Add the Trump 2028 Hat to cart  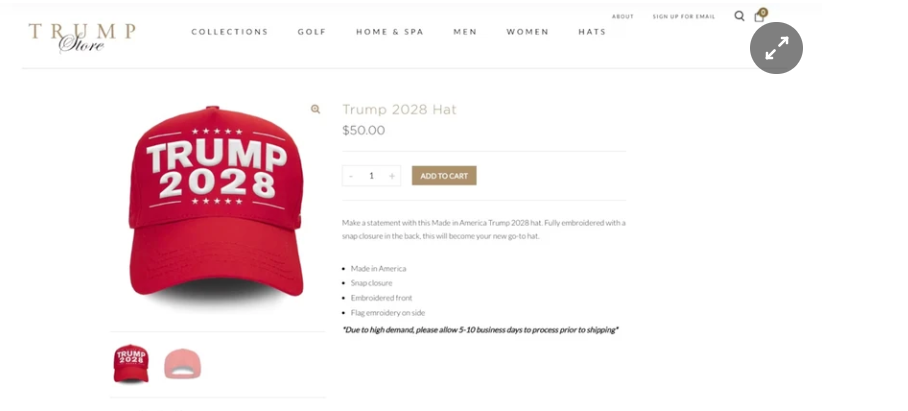444,176
